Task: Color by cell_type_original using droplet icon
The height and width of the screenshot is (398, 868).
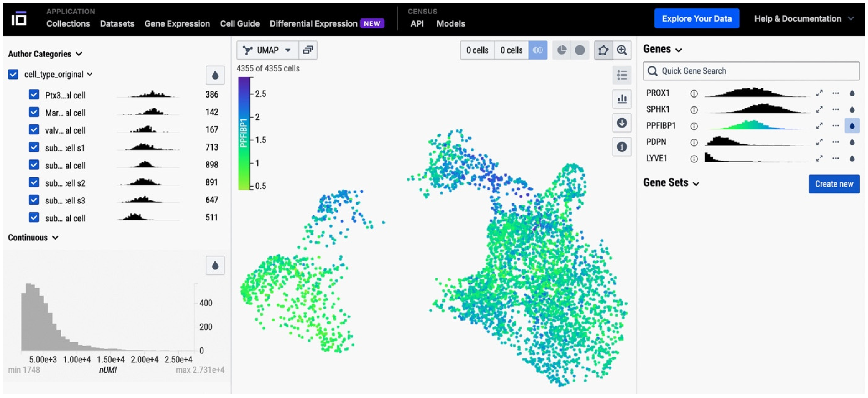Action: pyautogui.click(x=215, y=75)
